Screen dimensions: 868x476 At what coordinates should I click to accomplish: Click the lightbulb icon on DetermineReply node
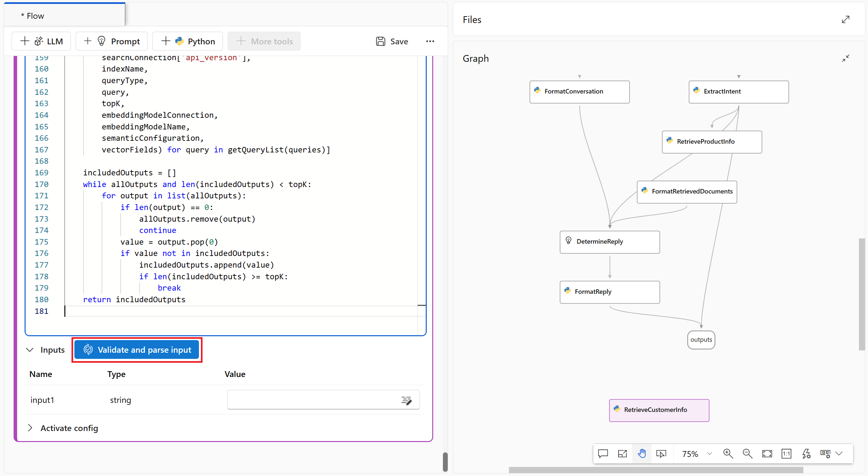(x=568, y=240)
